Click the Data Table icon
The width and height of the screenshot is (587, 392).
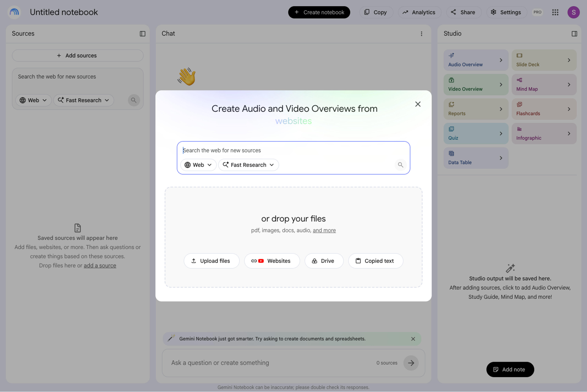[451, 154]
